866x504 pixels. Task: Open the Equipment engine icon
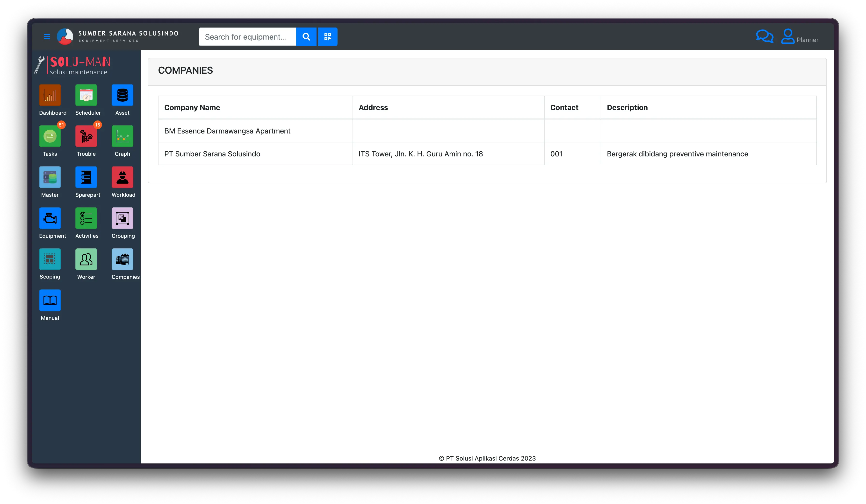(50, 218)
